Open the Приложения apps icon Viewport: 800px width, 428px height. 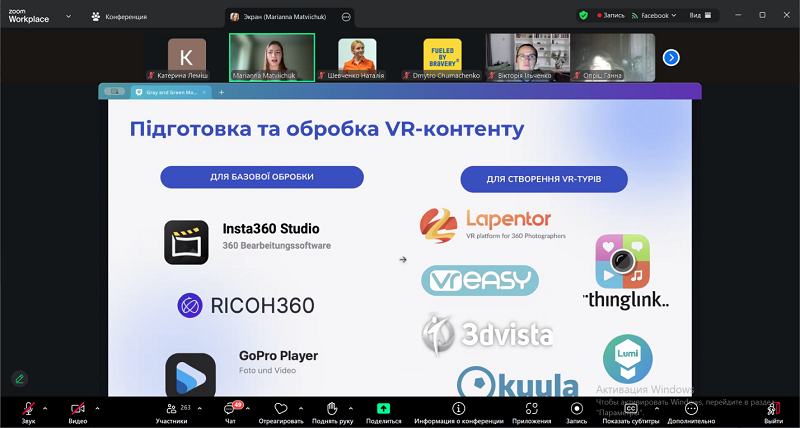point(532,410)
